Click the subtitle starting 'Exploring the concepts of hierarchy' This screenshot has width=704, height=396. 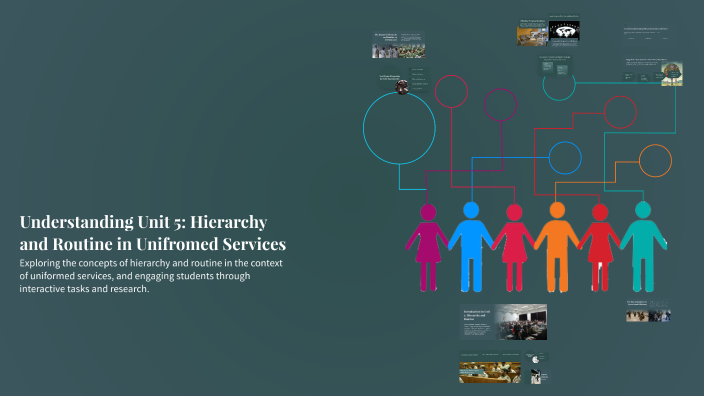(151, 276)
